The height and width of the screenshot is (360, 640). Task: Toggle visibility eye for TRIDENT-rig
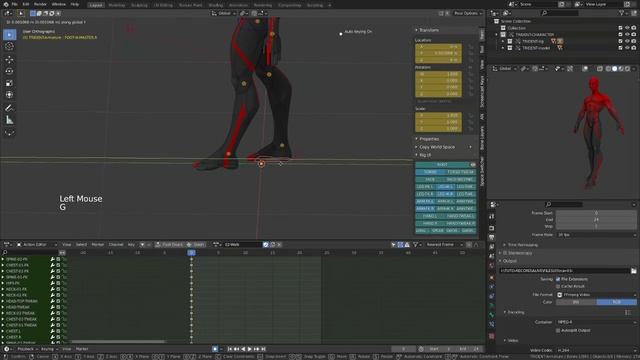click(x=627, y=41)
